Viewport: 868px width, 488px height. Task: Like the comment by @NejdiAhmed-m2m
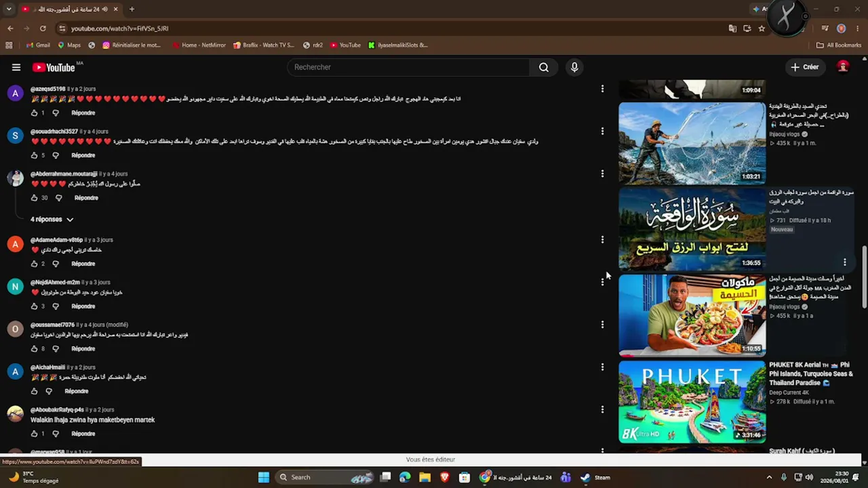(x=34, y=306)
